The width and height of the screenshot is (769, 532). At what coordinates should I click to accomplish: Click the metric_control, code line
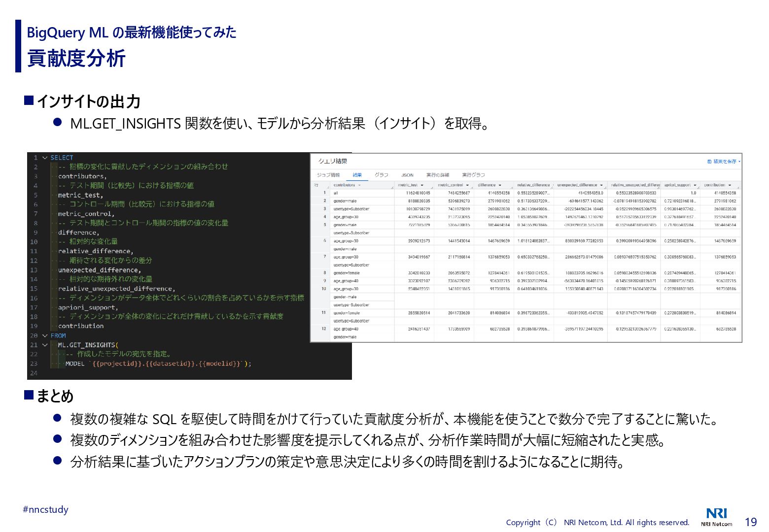(86, 214)
